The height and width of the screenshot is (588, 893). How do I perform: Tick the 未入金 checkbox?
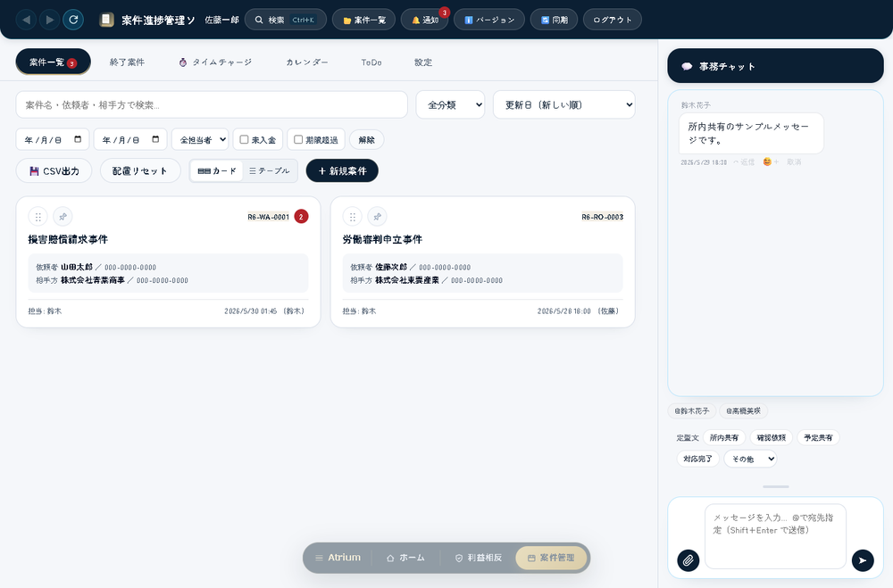[245, 139]
